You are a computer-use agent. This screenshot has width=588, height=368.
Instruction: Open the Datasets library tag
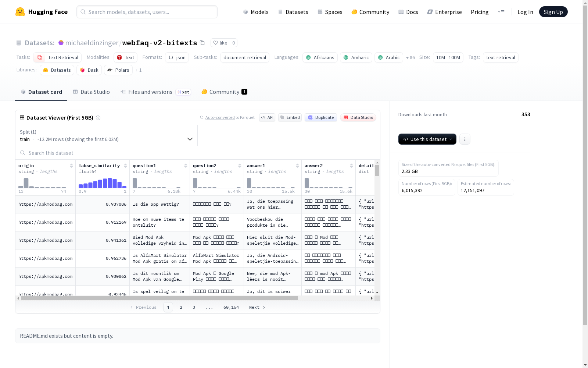click(57, 70)
